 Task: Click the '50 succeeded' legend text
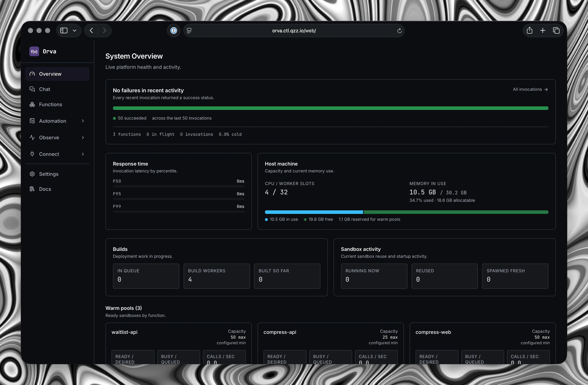(132, 118)
